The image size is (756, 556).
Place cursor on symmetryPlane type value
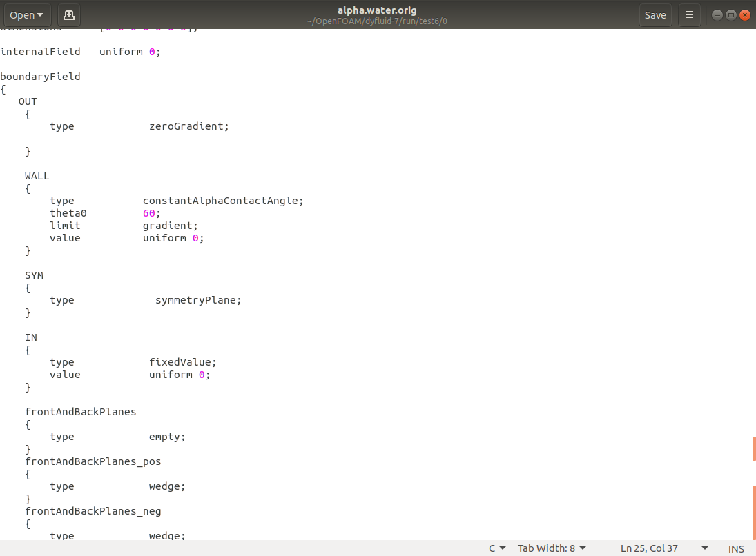(x=197, y=300)
